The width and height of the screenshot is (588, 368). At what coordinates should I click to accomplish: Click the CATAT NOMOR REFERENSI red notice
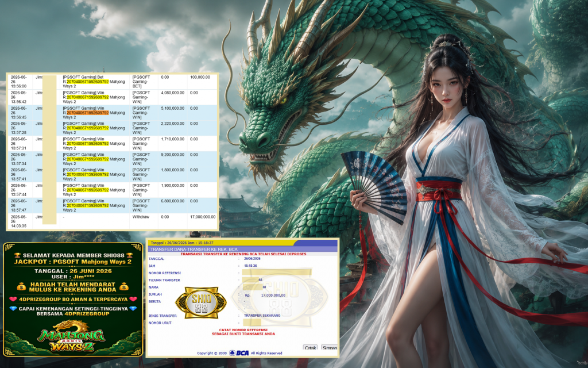tap(243, 332)
